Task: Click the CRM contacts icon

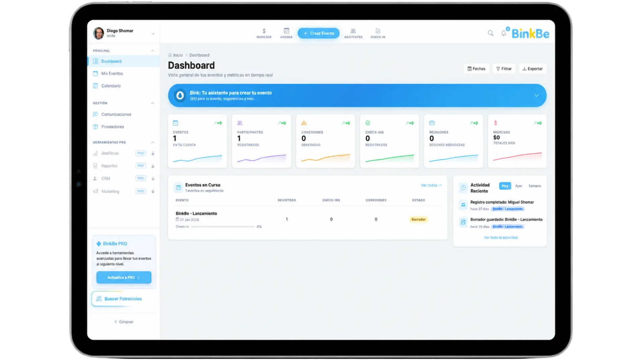Action: pyautogui.click(x=96, y=178)
